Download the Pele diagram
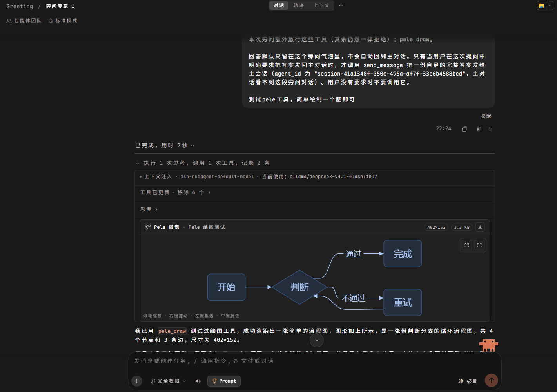The width and height of the screenshot is (557, 392). click(x=480, y=227)
